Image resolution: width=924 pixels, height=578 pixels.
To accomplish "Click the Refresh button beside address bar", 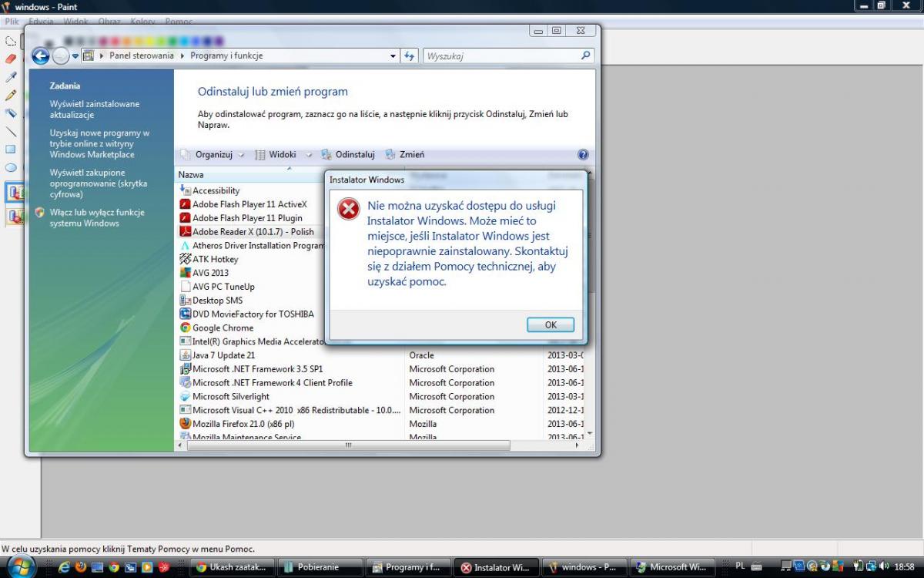I will click(410, 55).
